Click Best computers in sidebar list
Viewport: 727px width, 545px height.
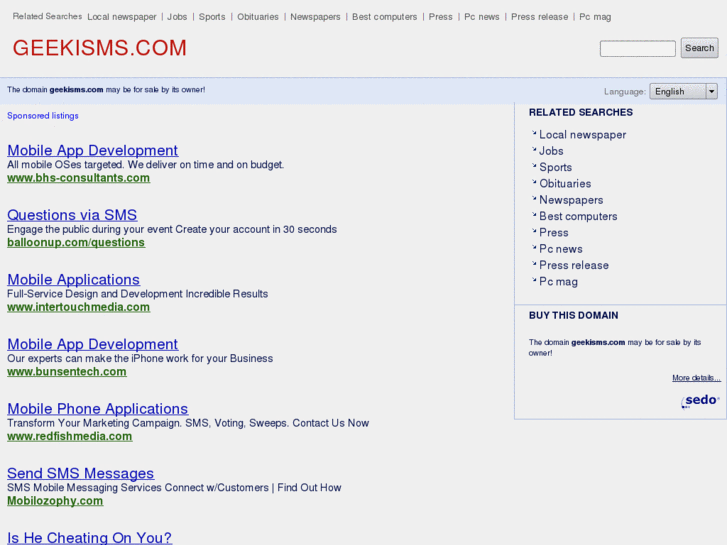click(578, 217)
